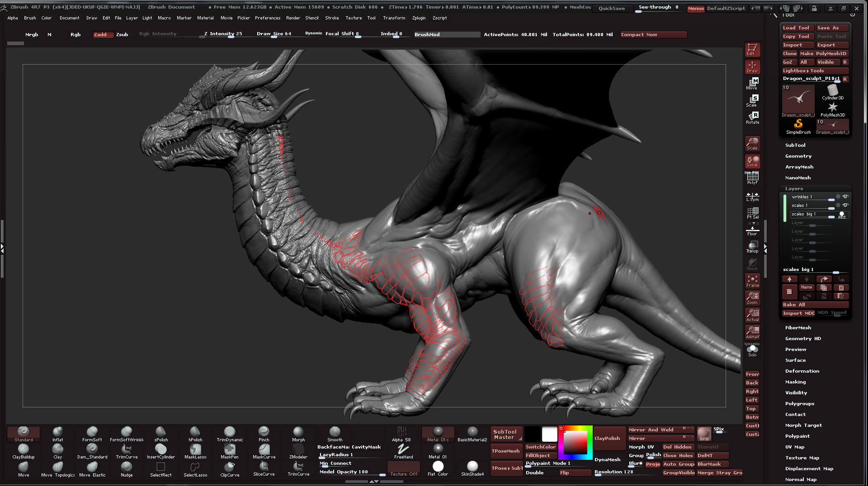Hide the scales 1 layer eye

click(x=845, y=205)
